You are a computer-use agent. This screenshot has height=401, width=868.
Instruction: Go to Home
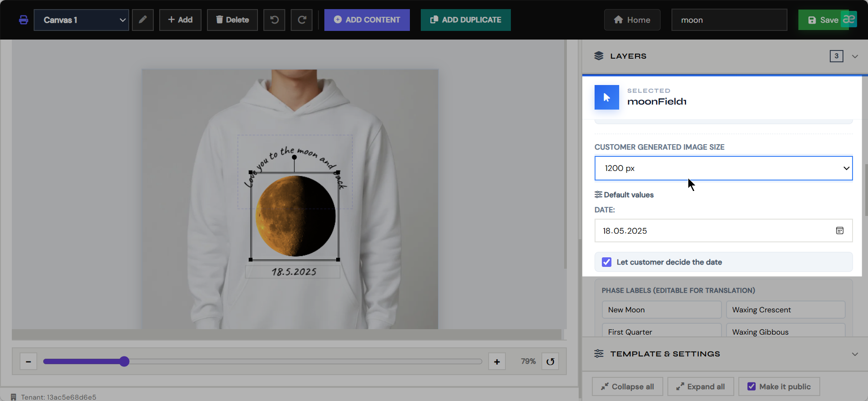(x=632, y=20)
